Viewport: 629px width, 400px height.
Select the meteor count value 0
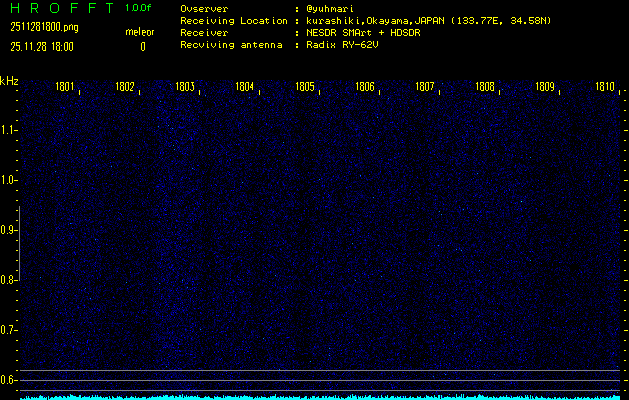coord(142,46)
